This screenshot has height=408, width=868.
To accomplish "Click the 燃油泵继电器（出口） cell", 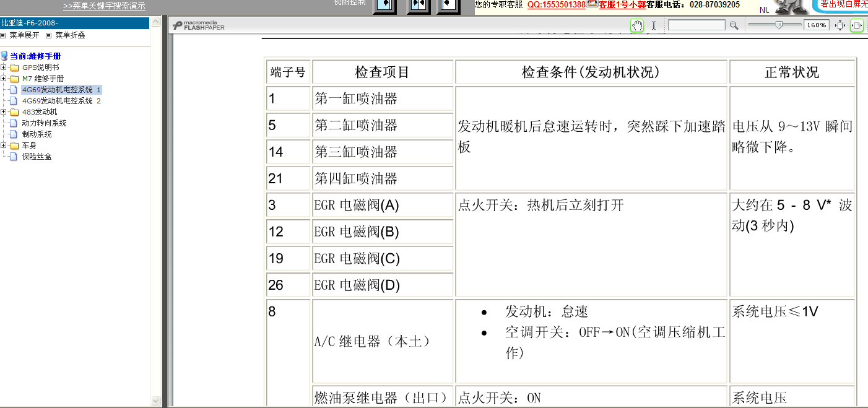I will click(x=383, y=397).
